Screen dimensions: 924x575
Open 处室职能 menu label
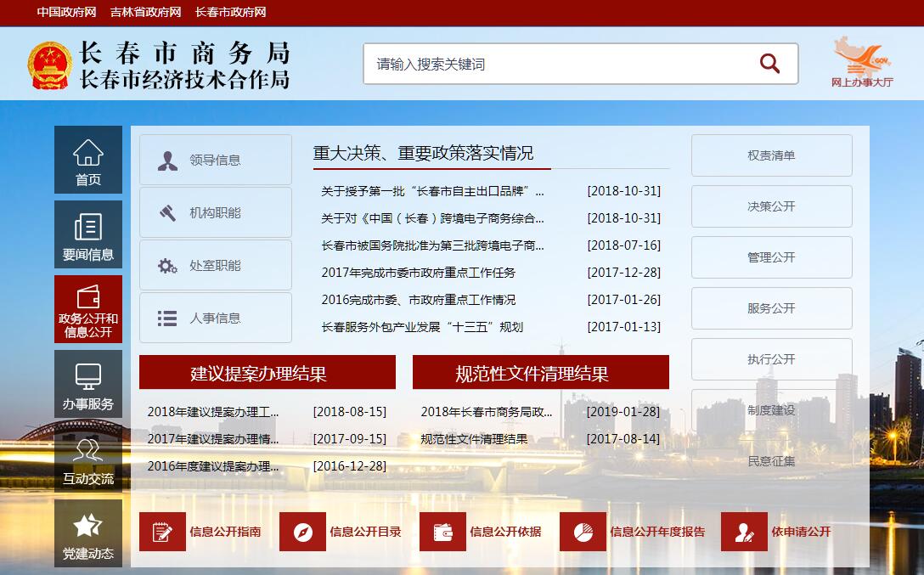(x=215, y=266)
